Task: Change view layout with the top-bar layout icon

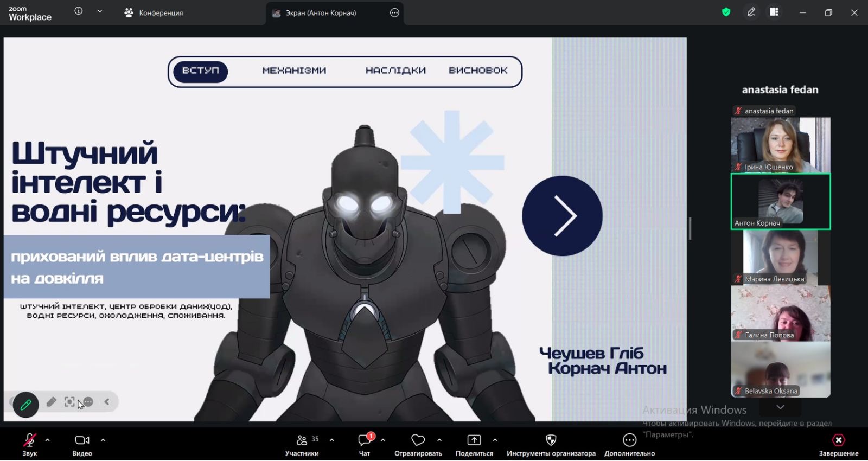Action: pyautogui.click(x=774, y=12)
